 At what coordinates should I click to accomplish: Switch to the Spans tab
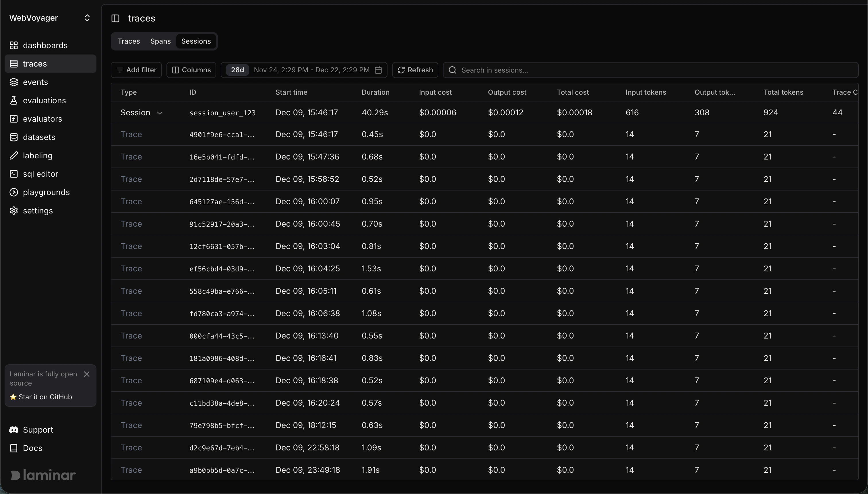point(160,41)
